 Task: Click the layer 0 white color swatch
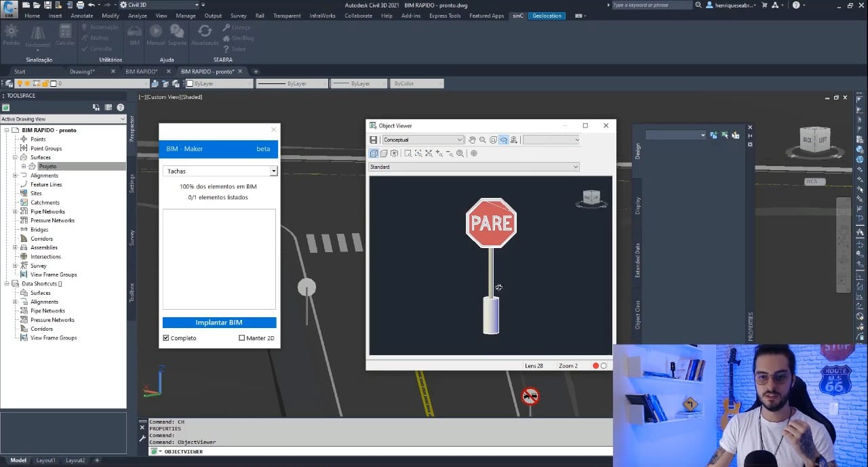click(x=54, y=83)
